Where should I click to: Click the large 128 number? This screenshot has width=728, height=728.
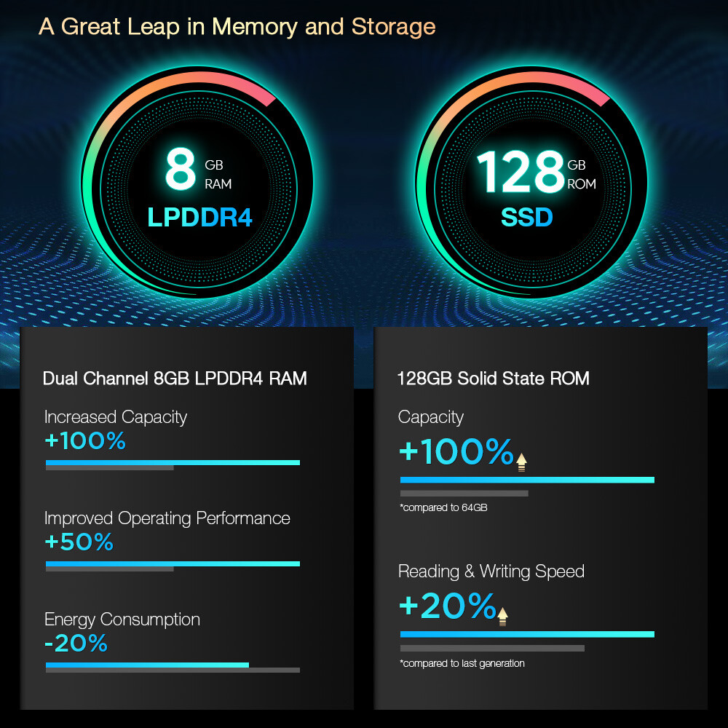[x=520, y=171]
